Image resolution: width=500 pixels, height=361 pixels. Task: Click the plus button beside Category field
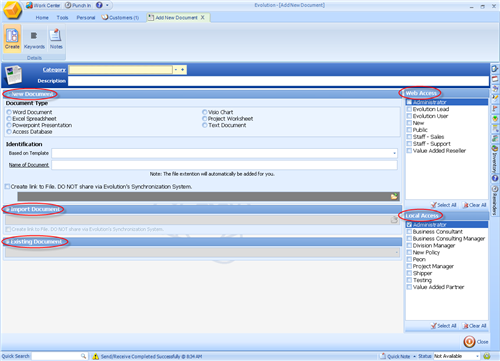point(183,70)
